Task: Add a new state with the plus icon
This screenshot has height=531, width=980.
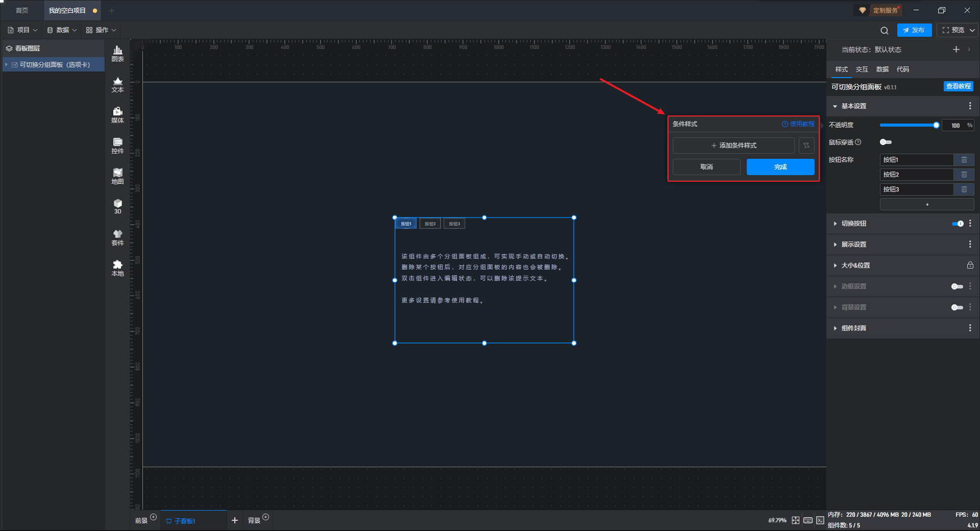Action: (956, 50)
